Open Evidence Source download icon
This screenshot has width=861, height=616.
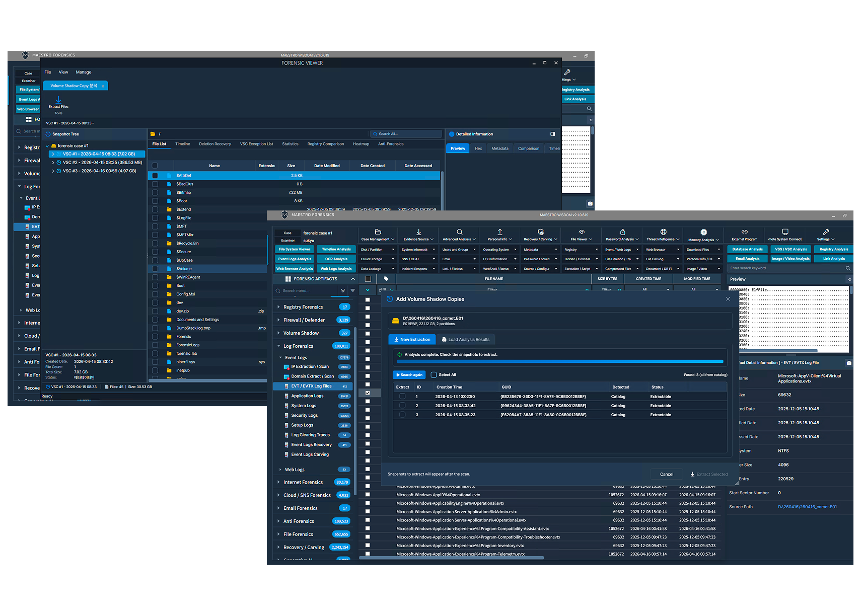point(419,232)
